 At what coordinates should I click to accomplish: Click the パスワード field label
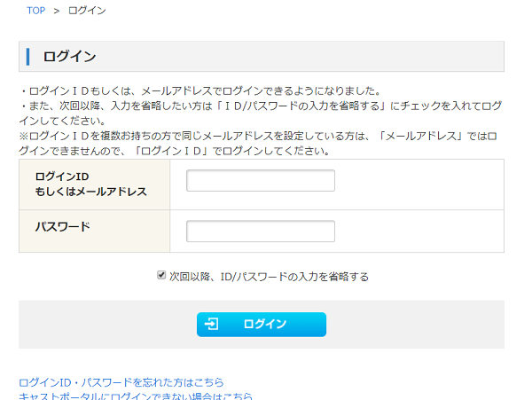(62, 227)
